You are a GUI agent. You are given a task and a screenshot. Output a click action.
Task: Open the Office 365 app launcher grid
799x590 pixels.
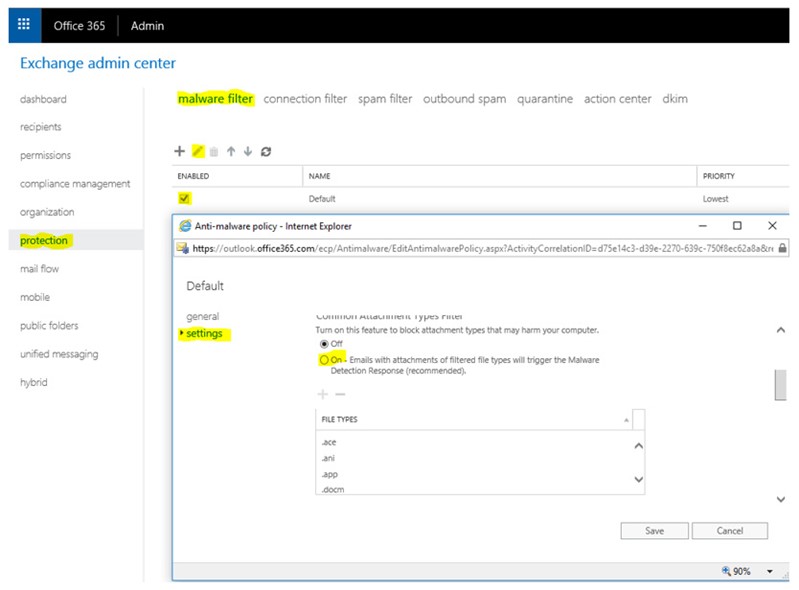pyautogui.click(x=24, y=25)
